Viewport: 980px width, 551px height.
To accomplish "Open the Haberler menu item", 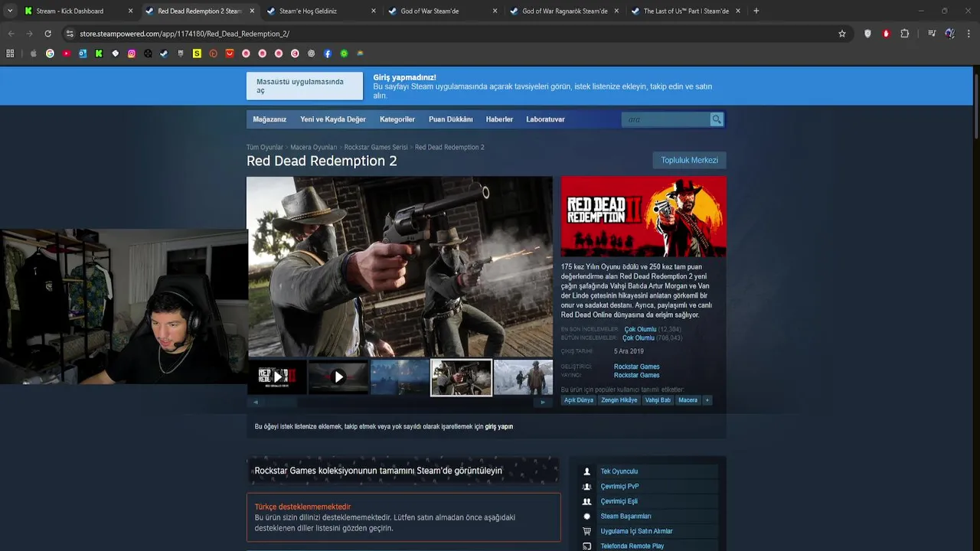I will 499,119.
